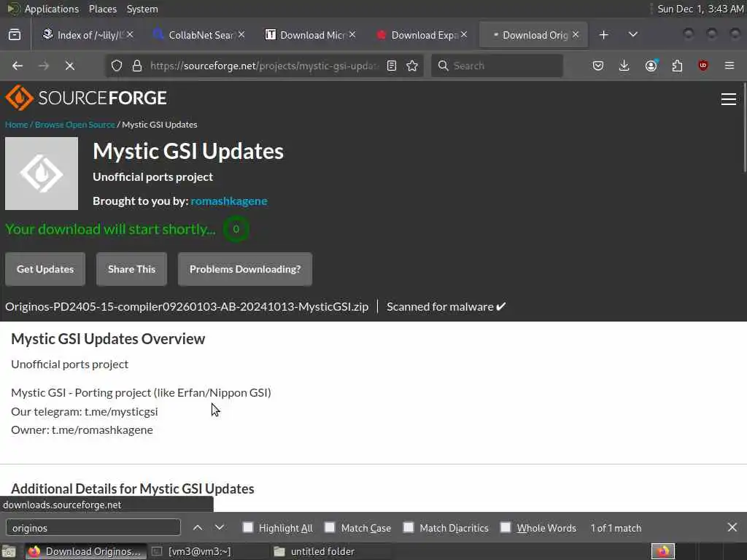Open Firefox View recent browsing icon
This screenshot has height=560, width=747.
[x=15, y=35]
